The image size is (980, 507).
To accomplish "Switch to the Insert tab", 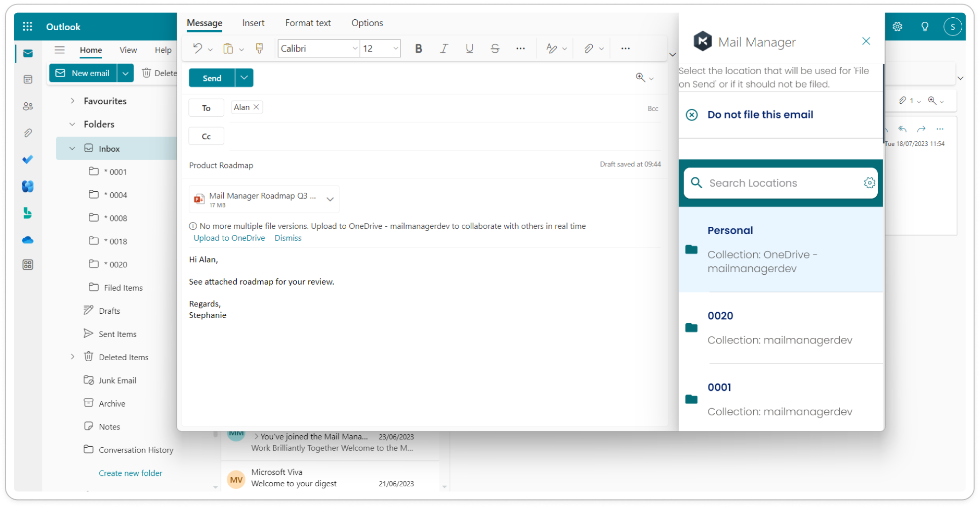I will pyautogui.click(x=253, y=23).
